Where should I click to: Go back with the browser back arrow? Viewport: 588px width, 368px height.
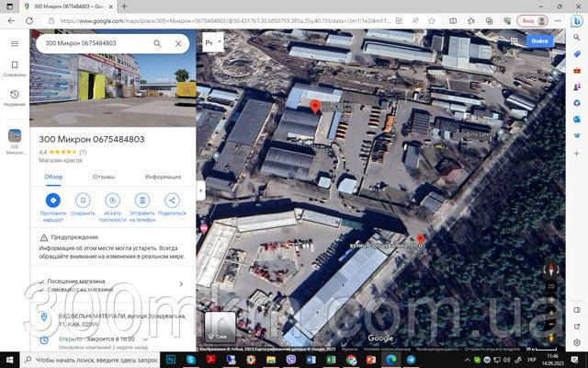point(11,21)
